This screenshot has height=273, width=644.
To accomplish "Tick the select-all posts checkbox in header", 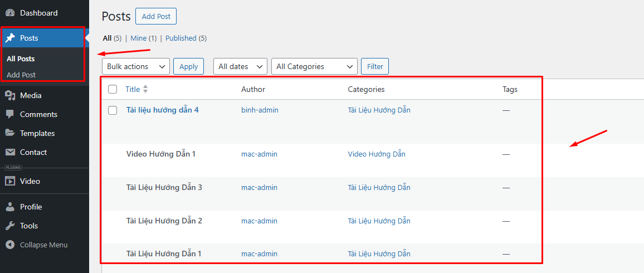I will pos(113,89).
